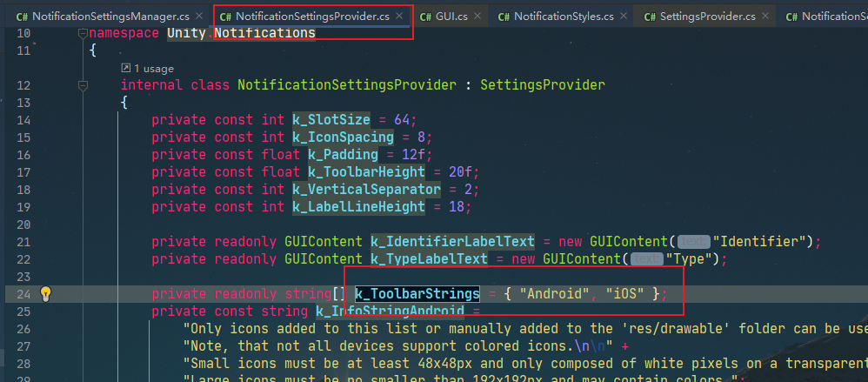The height and width of the screenshot is (382, 868).
Task: Click the C# icon on GUI.cs tab
Action: click(425, 17)
